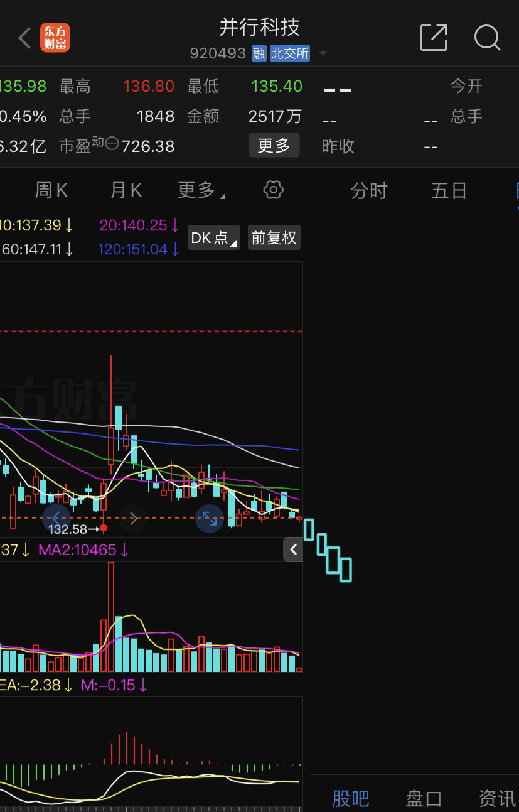
Task: Tap the 10:137.39 moving average label
Action: pyautogui.click(x=38, y=225)
